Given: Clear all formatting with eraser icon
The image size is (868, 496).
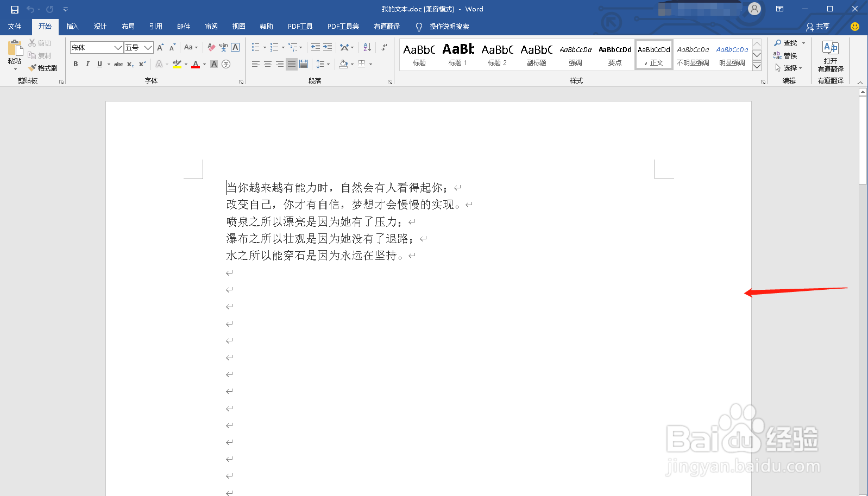Looking at the screenshot, I should [x=211, y=48].
